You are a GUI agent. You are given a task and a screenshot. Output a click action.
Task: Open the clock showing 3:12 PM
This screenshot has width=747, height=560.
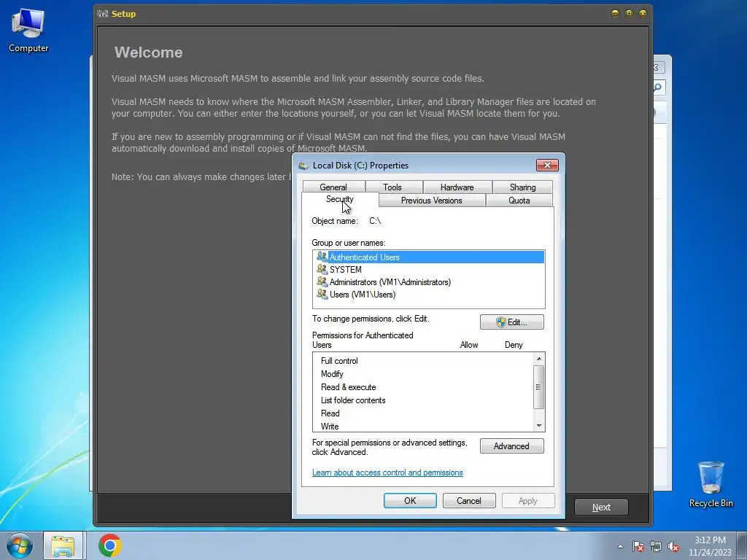click(x=710, y=546)
